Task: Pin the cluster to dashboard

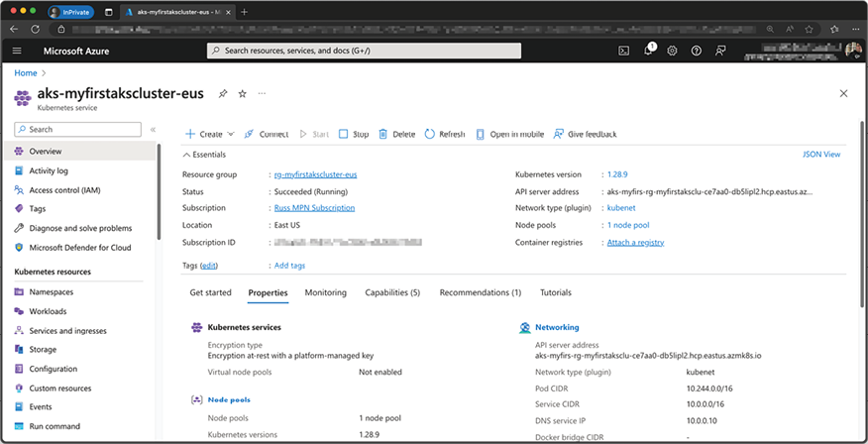Action: point(223,93)
